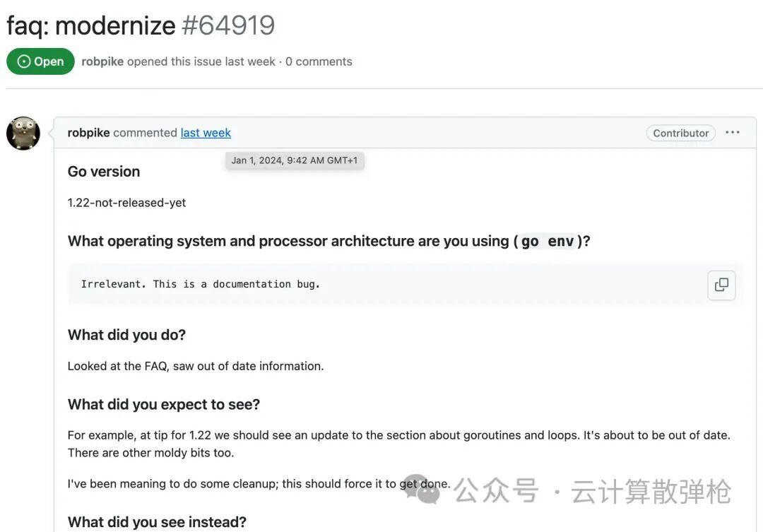
Task: Click 'Looked at the FAQ, saw out of date information.'
Action: 196,366
